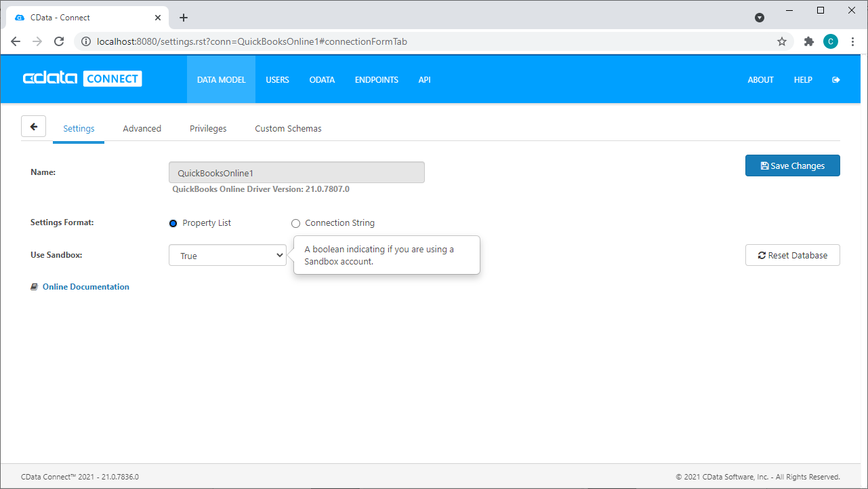Click the logout icon in the blue header
The width and height of the screenshot is (868, 489).
[836, 80]
